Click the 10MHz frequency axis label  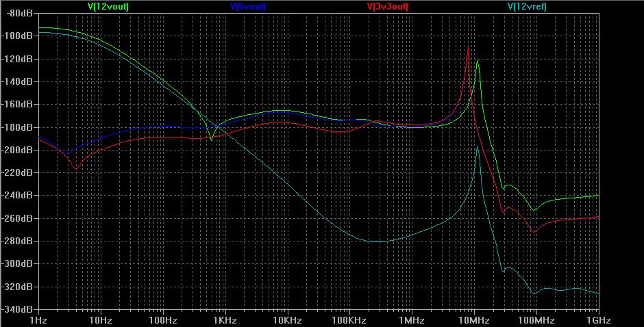(x=474, y=320)
